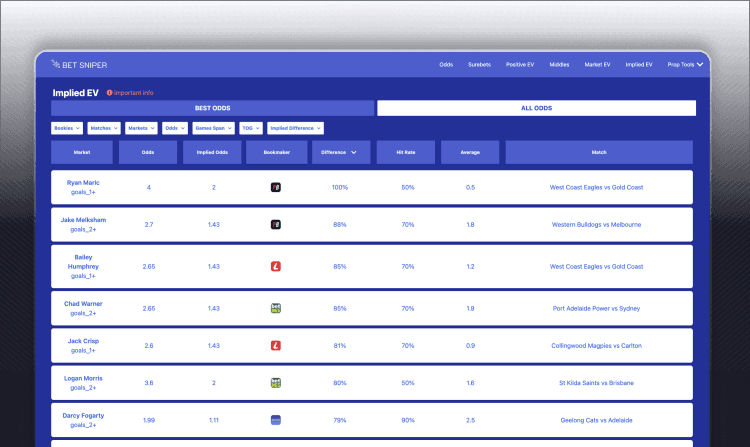Click the 100% difference value

tap(340, 187)
